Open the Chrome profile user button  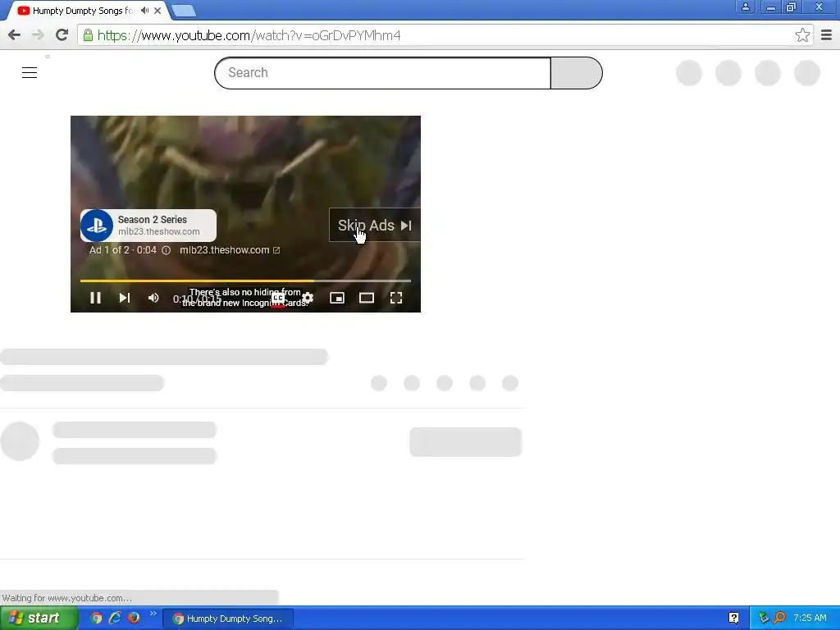[745, 7]
